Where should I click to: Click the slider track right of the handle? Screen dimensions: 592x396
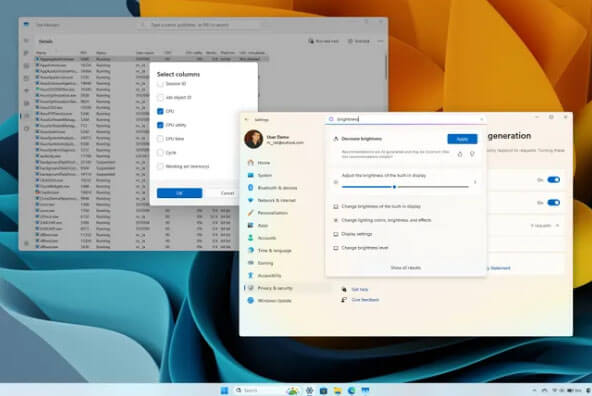click(x=433, y=187)
